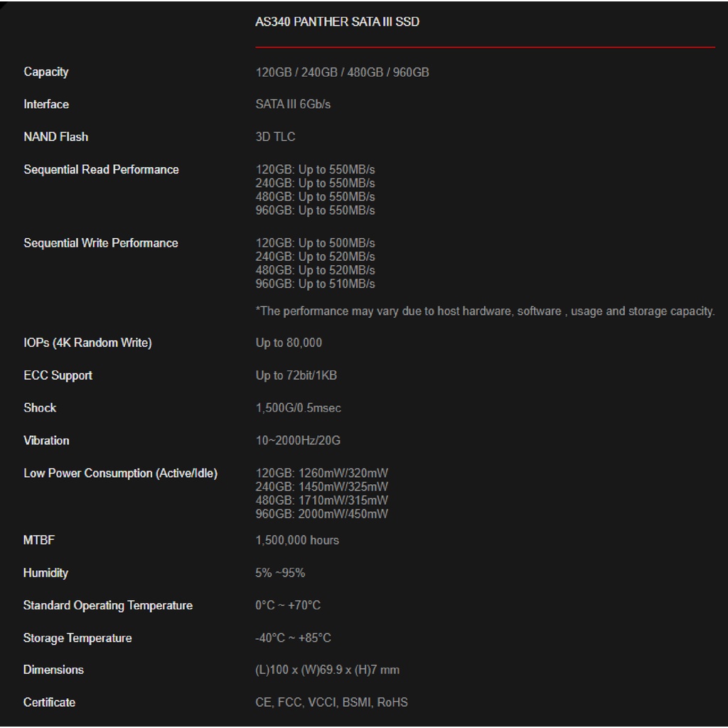Select the 120GB: Up to 500MB/s write line
Image resolution: width=728 pixels, height=728 pixels.
pos(315,243)
